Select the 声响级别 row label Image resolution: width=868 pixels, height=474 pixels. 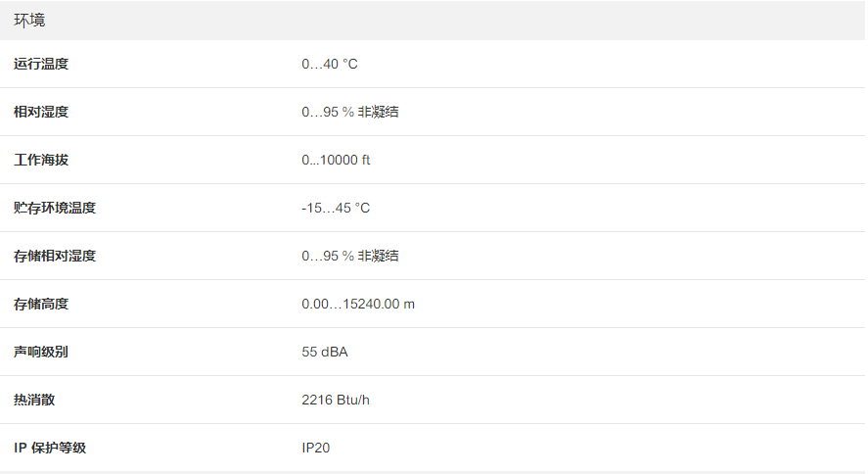41,353
